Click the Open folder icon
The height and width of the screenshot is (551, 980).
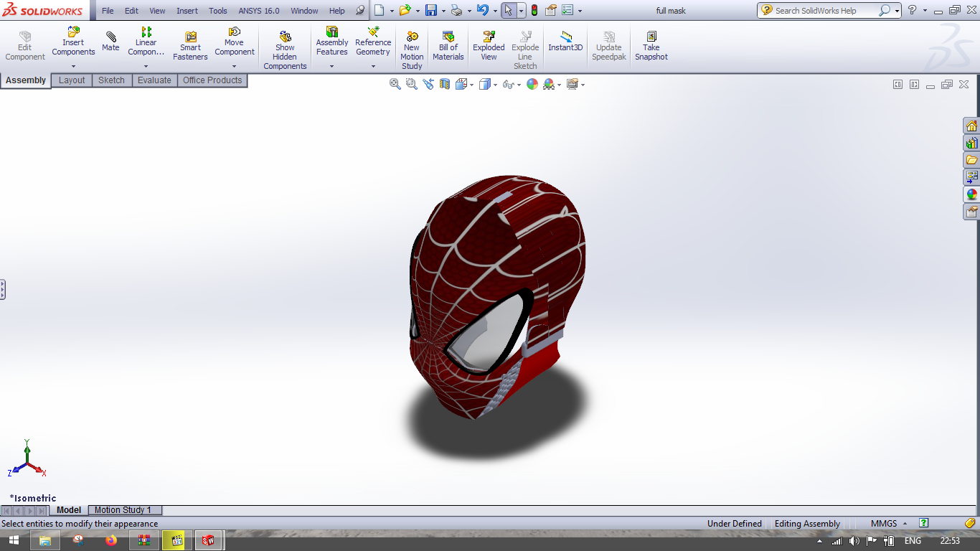[405, 10]
